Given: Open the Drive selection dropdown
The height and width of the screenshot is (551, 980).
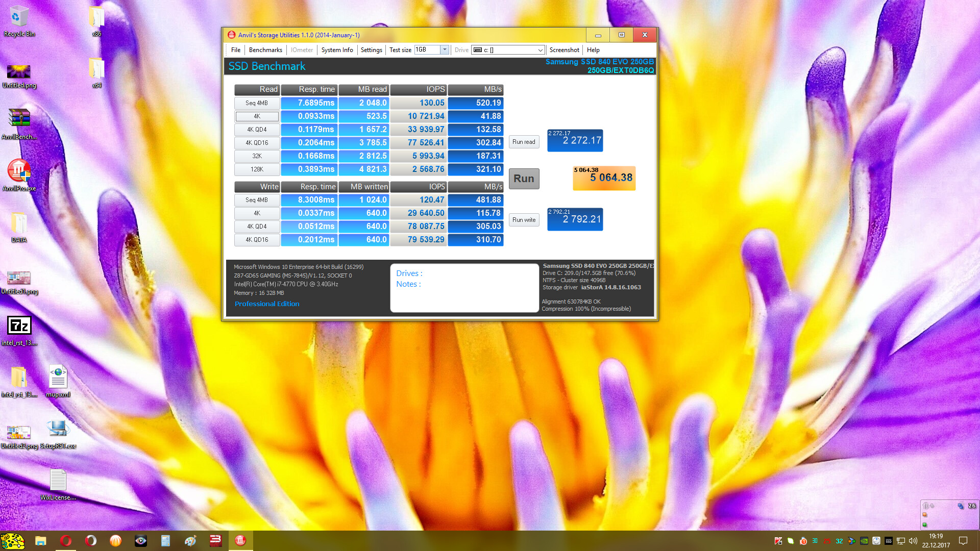Looking at the screenshot, I should 508,49.
